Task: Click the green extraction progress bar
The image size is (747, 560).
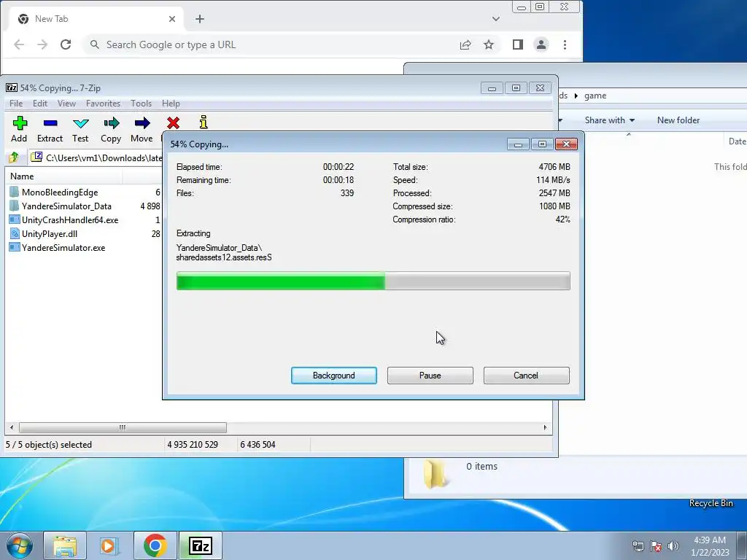Action: point(373,281)
